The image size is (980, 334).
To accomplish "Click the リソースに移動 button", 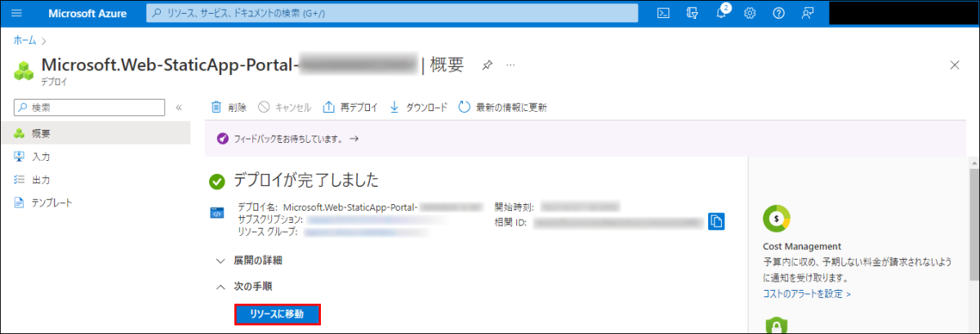I will point(278,314).
